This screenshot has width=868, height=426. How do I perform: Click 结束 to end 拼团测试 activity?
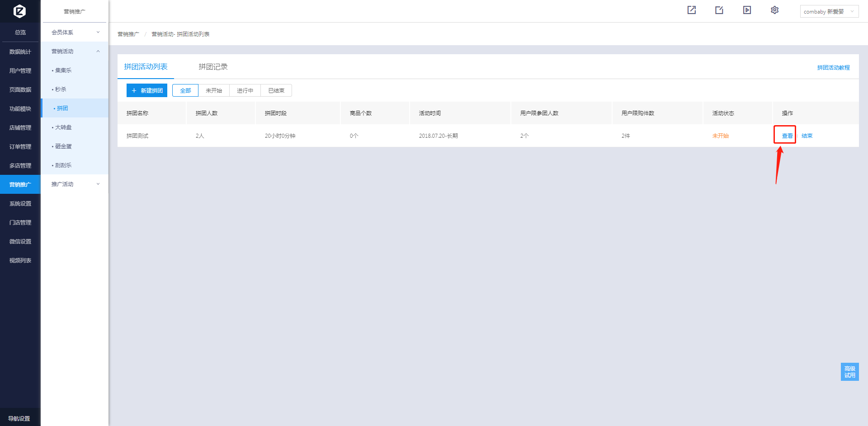(x=807, y=136)
